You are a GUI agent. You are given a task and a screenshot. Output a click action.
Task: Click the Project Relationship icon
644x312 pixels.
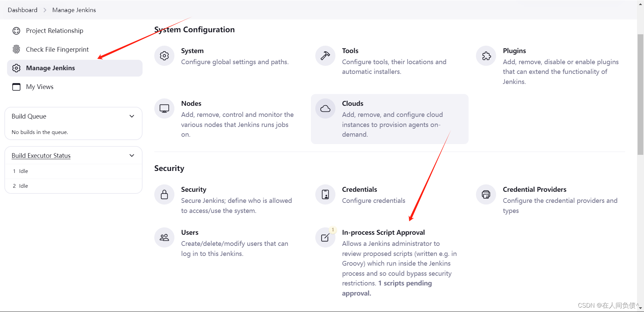coord(16,31)
